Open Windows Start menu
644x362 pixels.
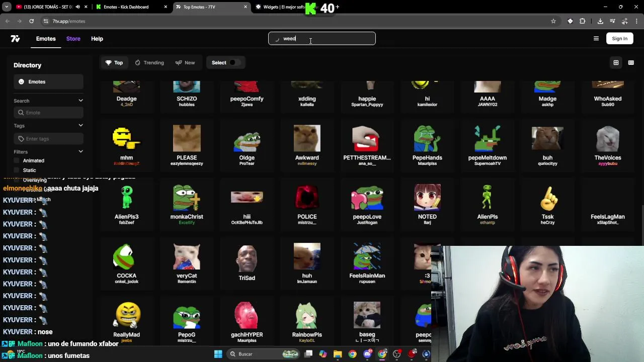tap(218, 354)
